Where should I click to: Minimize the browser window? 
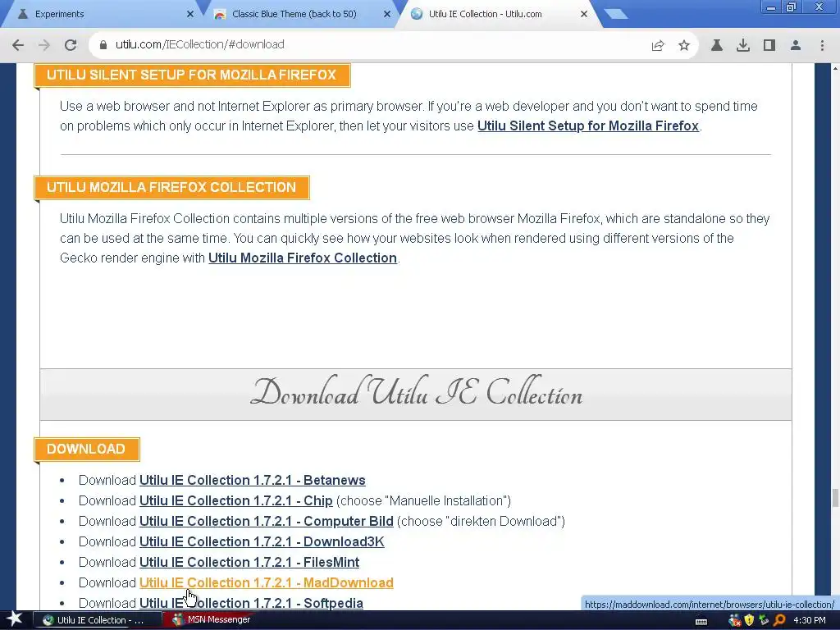(771, 7)
